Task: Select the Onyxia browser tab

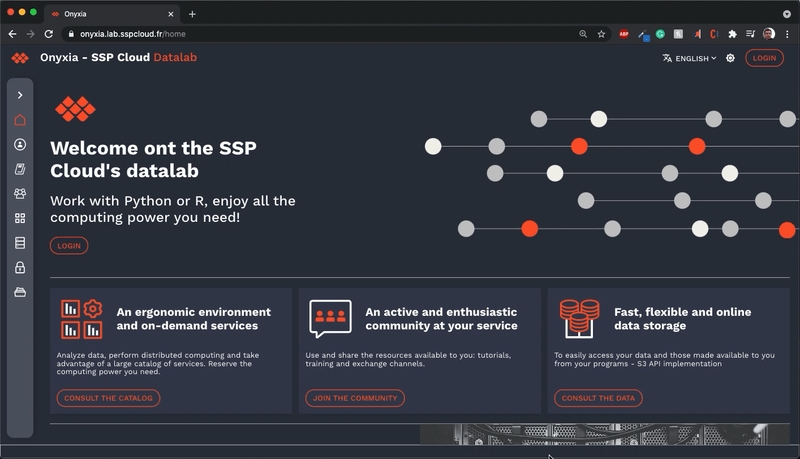Action: click(110, 14)
